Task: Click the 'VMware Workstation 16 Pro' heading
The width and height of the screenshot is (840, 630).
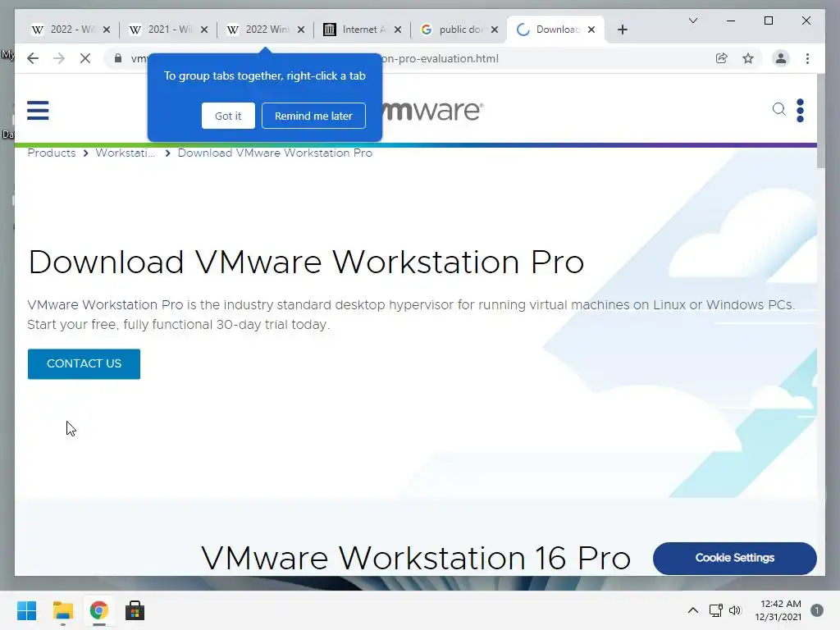Action: coord(416,558)
